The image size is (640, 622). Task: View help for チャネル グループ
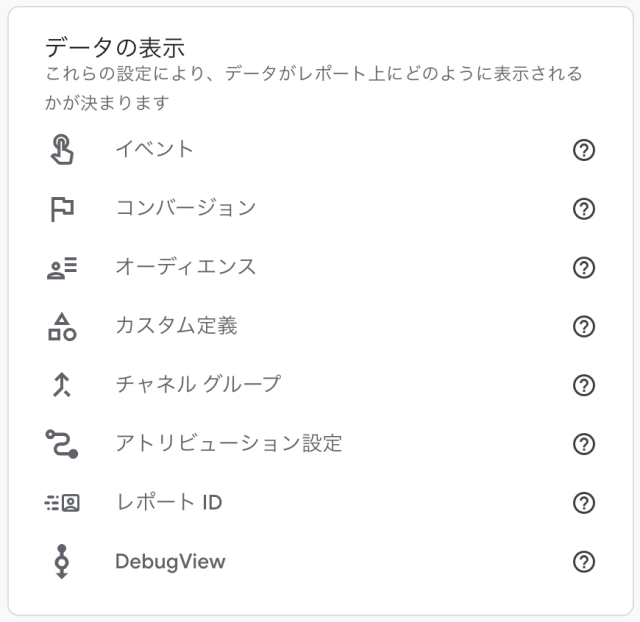coord(584,385)
